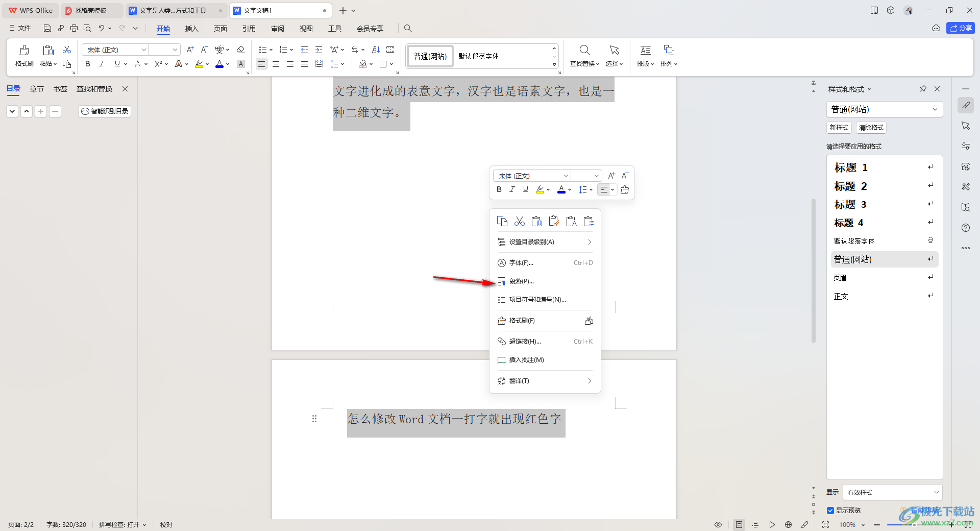980x531 pixels.
Task: Open the Select tool dropdown
Action: pos(614,55)
